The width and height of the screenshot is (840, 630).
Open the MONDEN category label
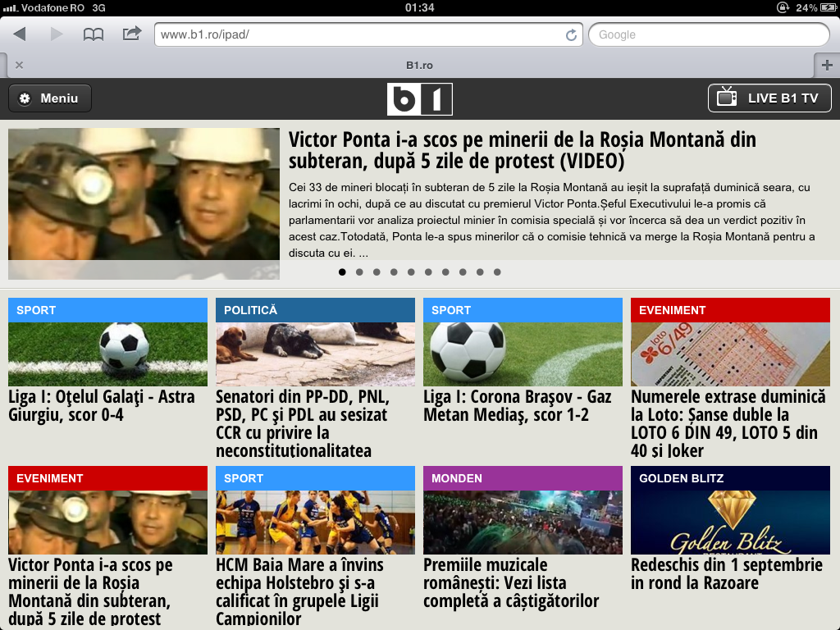tap(523, 478)
